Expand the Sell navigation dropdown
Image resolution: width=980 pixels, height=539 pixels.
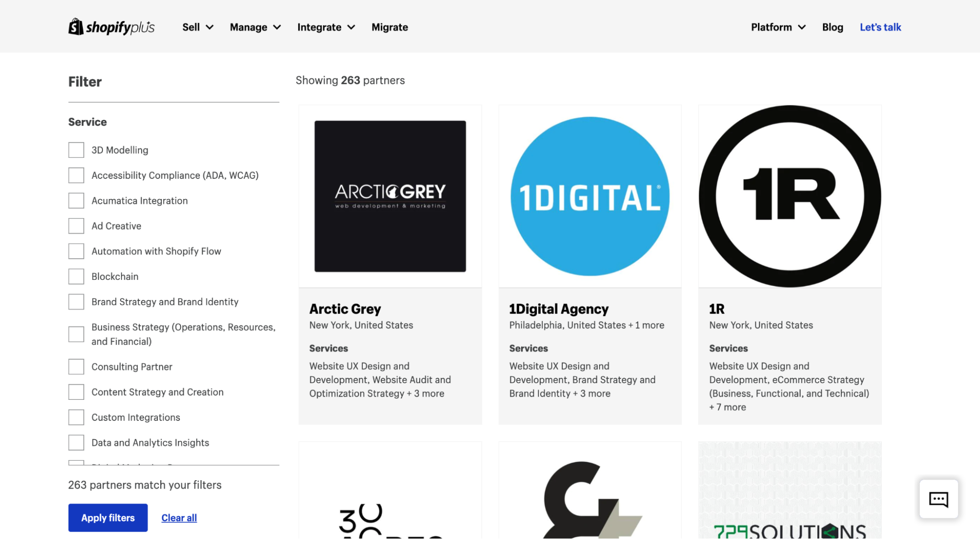(x=197, y=26)
